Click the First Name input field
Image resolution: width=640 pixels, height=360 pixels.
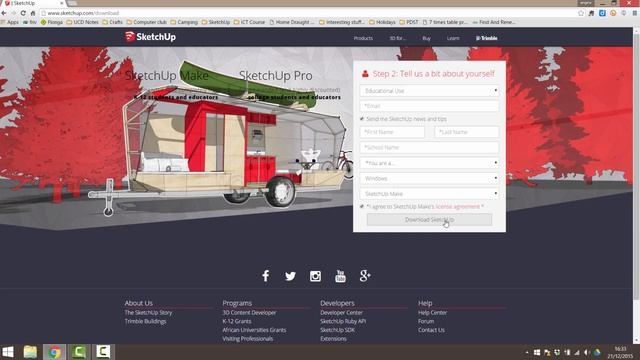pos(392,132)
